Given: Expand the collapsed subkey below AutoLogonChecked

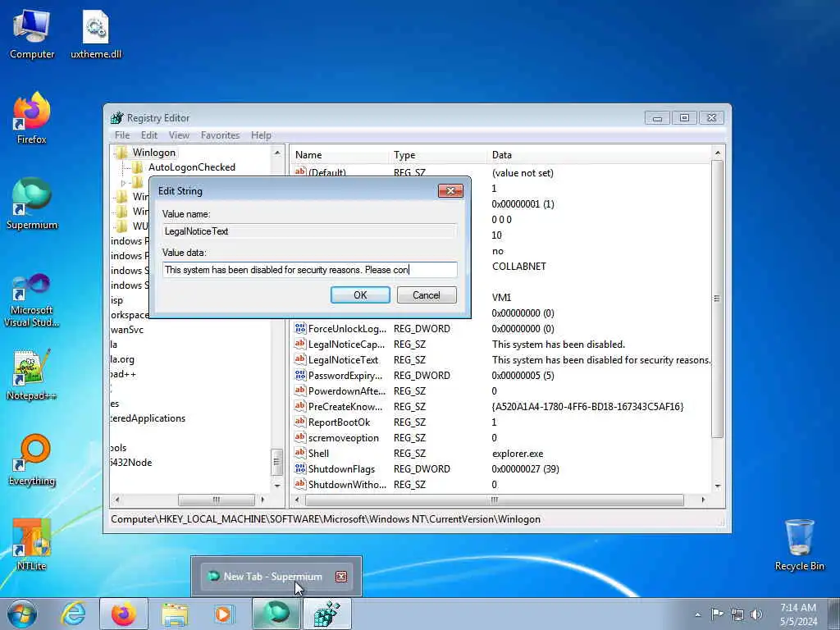Looking at the screenshot, I should [123, 183].
